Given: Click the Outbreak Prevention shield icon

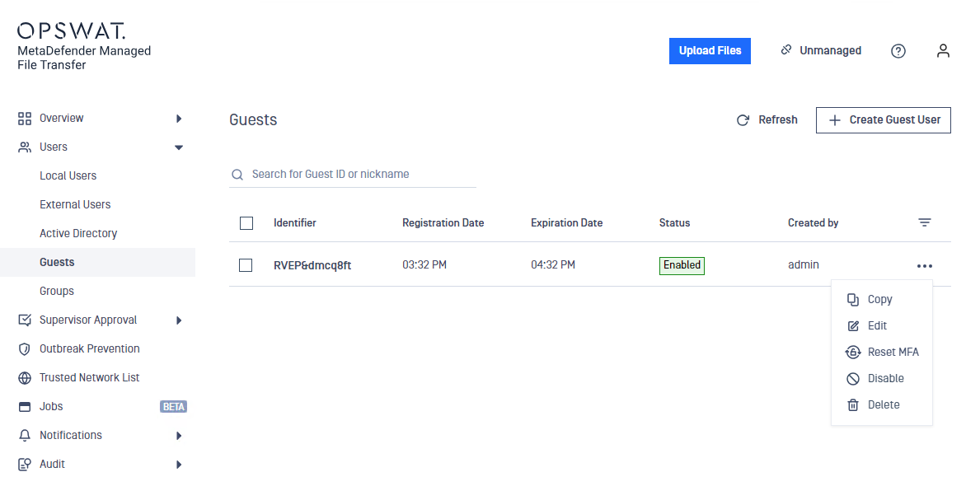Looking at the screenshot, I should tap(25, 349).
